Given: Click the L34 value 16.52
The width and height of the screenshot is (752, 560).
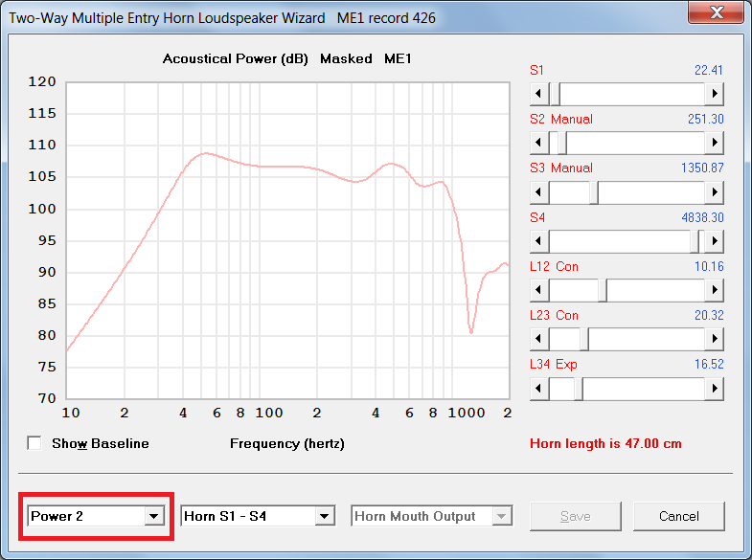Looking at the screenshot, I should (x=709, y=364).
